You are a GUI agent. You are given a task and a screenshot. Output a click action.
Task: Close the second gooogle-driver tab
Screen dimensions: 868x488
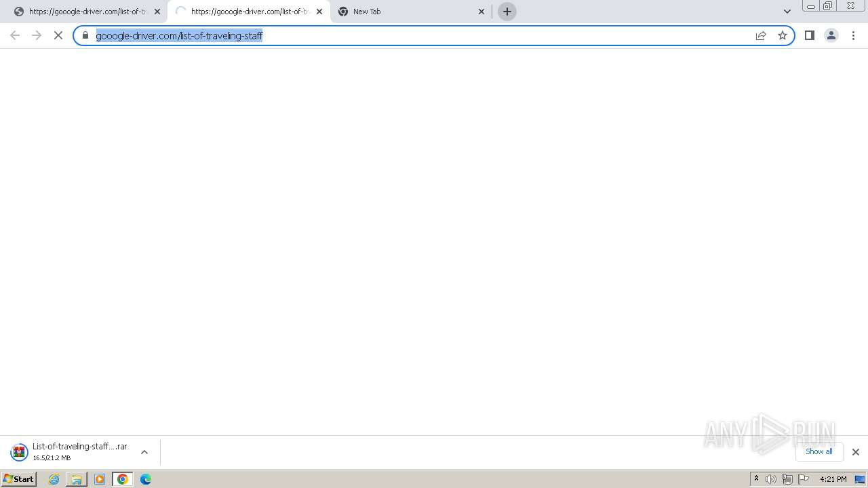click(x=319, y=12)
